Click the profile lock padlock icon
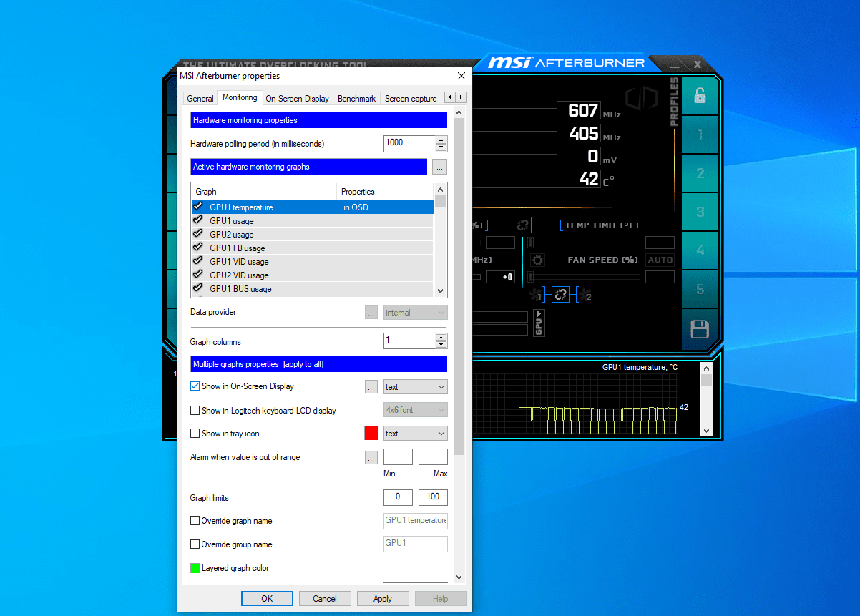860x616 pixels. pos(699,95)
